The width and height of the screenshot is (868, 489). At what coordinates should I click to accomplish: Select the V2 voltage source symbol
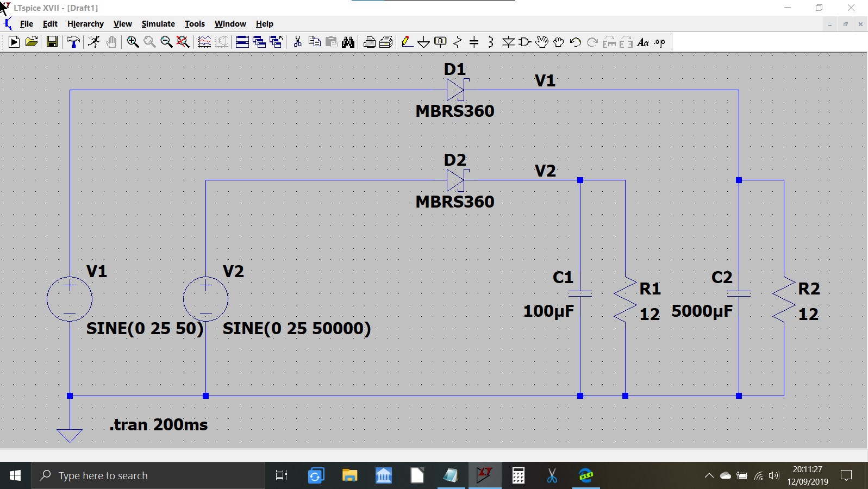pyautogui.click(x=205, y=299)
